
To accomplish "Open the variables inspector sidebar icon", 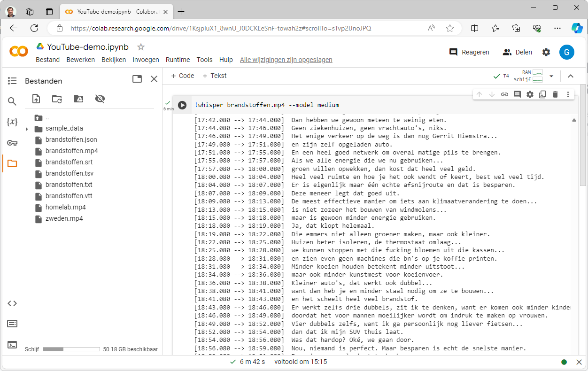I will pos(12,122).
